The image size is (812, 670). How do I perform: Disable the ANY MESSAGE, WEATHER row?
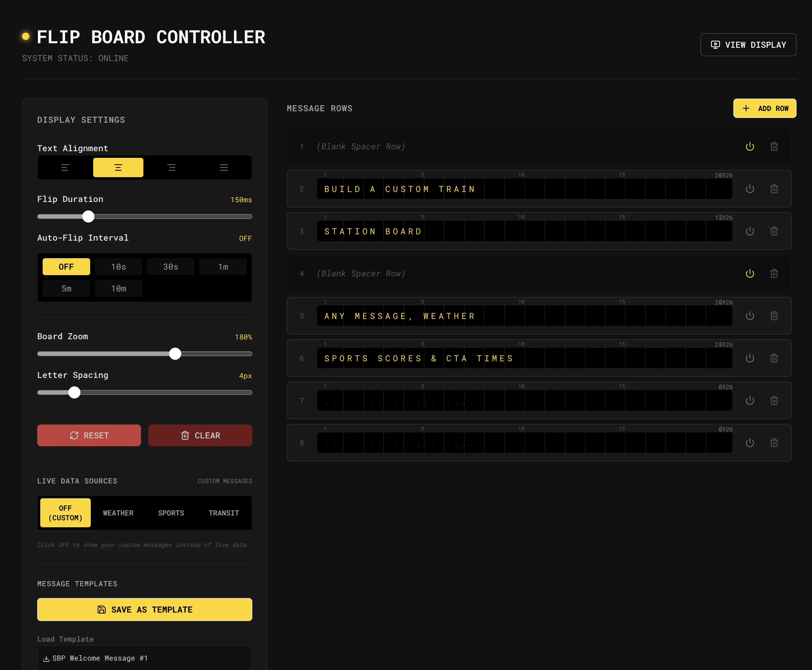tap(750, 316)
